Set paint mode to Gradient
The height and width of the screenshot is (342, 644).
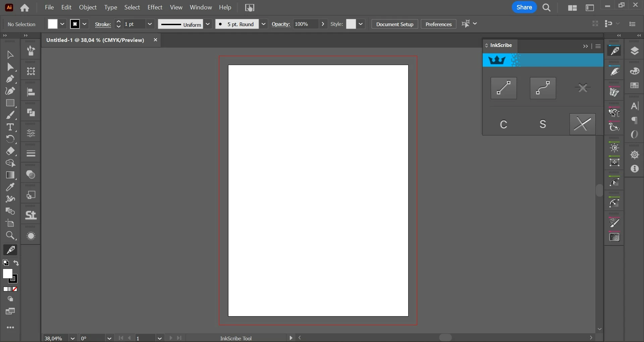(10, 289)
